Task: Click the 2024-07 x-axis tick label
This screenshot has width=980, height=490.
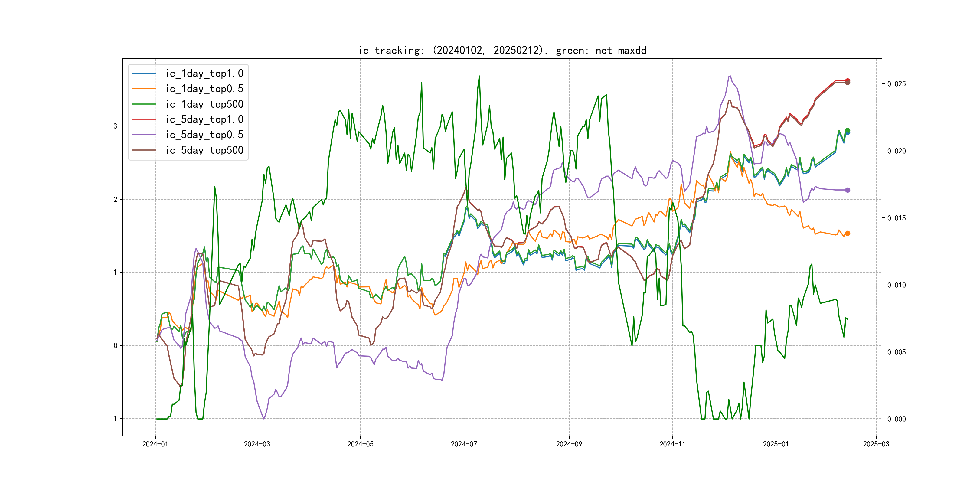Action: click(463, 444)
